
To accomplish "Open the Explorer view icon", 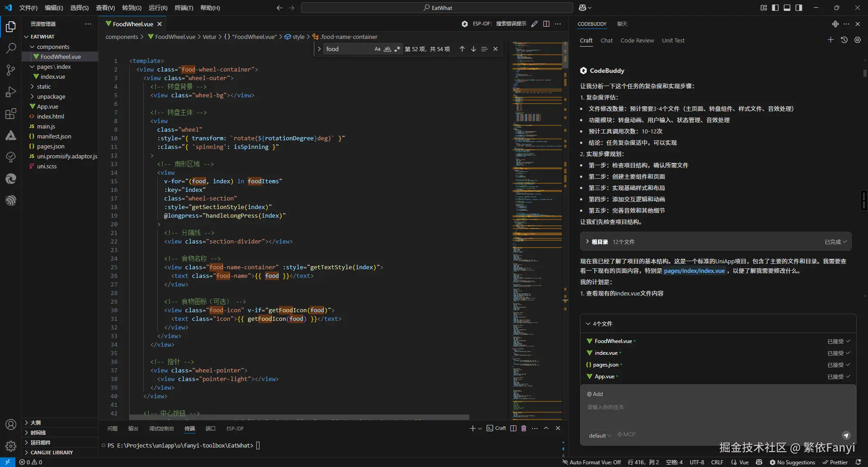I will pos(11,27).
